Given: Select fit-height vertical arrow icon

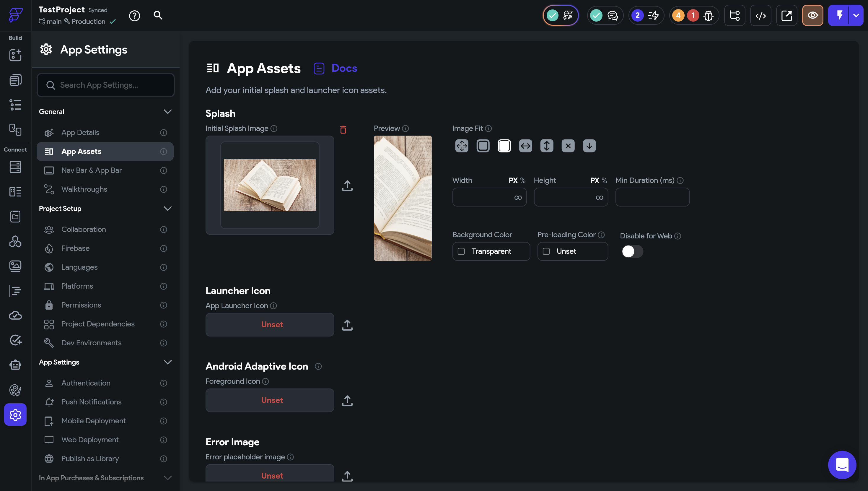Looking at the screenshot, I should pyautogui.click(x=546, y=146).
